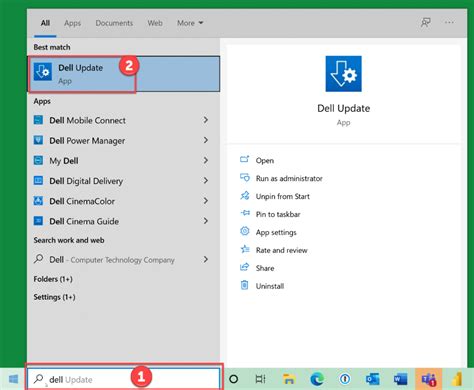Open Word from the taskbar
The height and width of the screenshot is (390, 474).
pos(400,379)
